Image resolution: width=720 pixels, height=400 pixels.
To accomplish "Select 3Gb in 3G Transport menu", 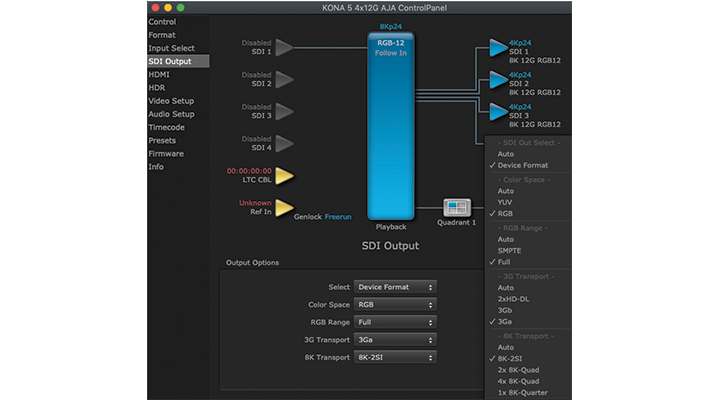I will point(506,310).
